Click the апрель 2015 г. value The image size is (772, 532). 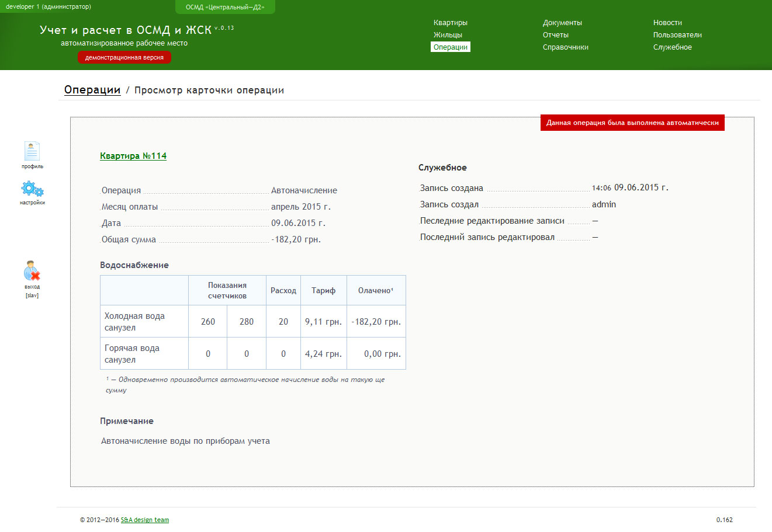[300, 207]
